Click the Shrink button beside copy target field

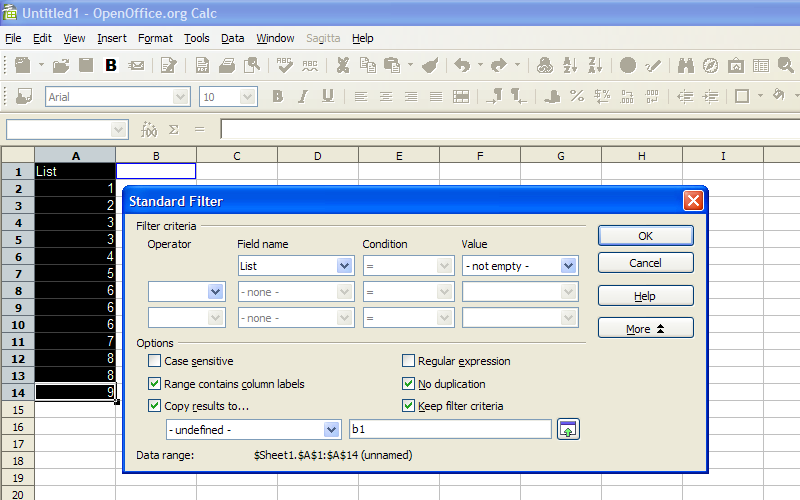(x=568, y=429)
